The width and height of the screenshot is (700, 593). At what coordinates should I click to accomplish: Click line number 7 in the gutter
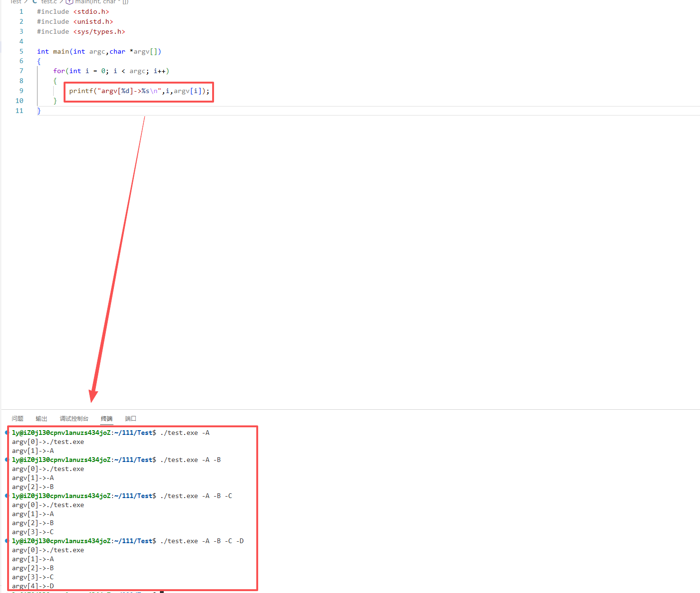(21, 71)
